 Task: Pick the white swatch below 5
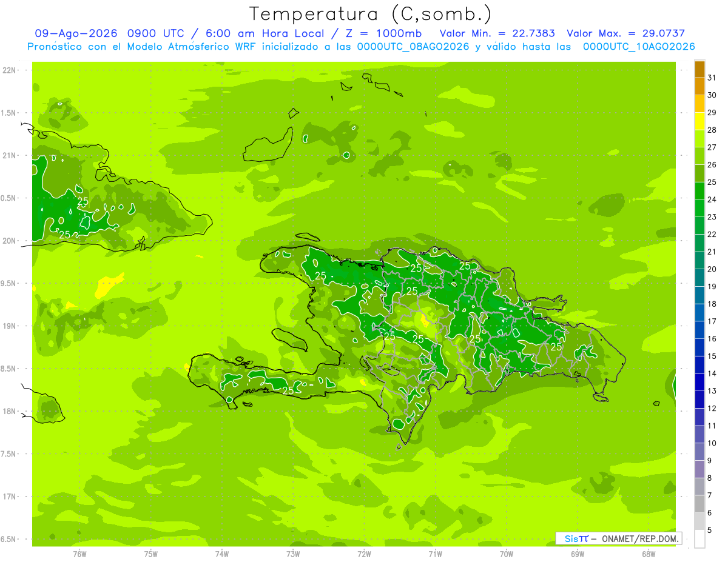coord(699,539)
